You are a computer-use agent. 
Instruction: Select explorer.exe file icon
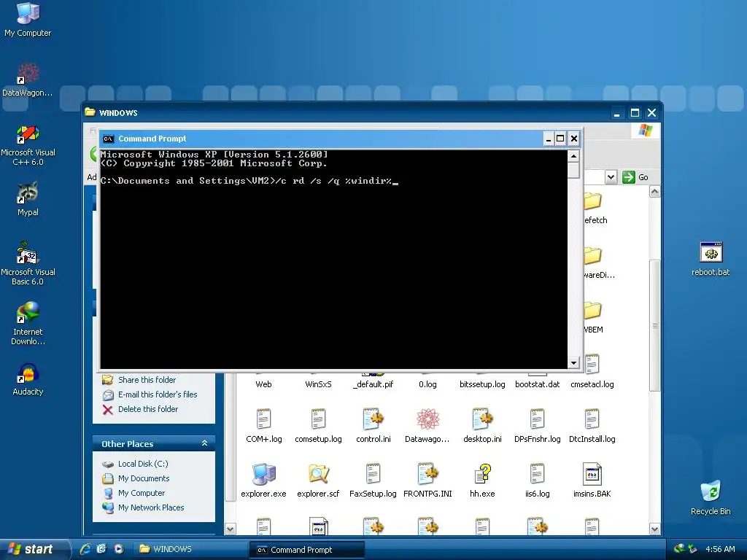263,474
